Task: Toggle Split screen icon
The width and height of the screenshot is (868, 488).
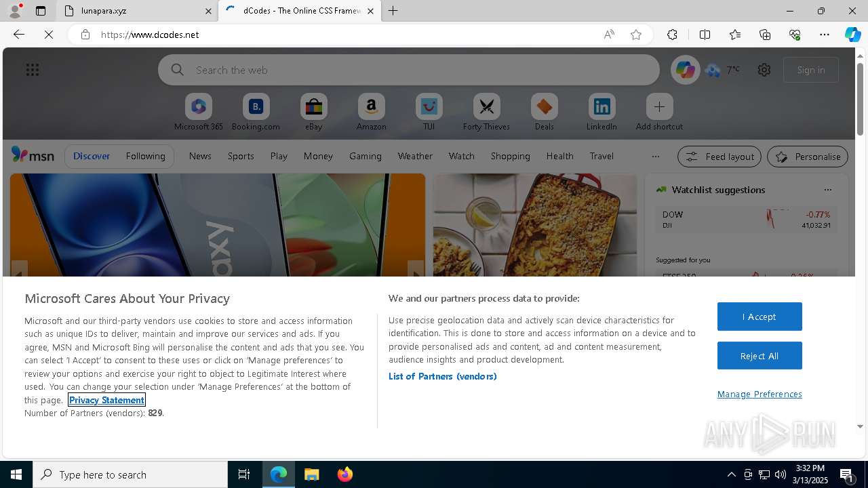Action: 705,35
